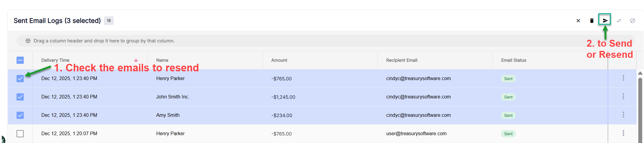
Task: Click the Delivery Time sort arrow icon
Action: (x=136, y=60)
